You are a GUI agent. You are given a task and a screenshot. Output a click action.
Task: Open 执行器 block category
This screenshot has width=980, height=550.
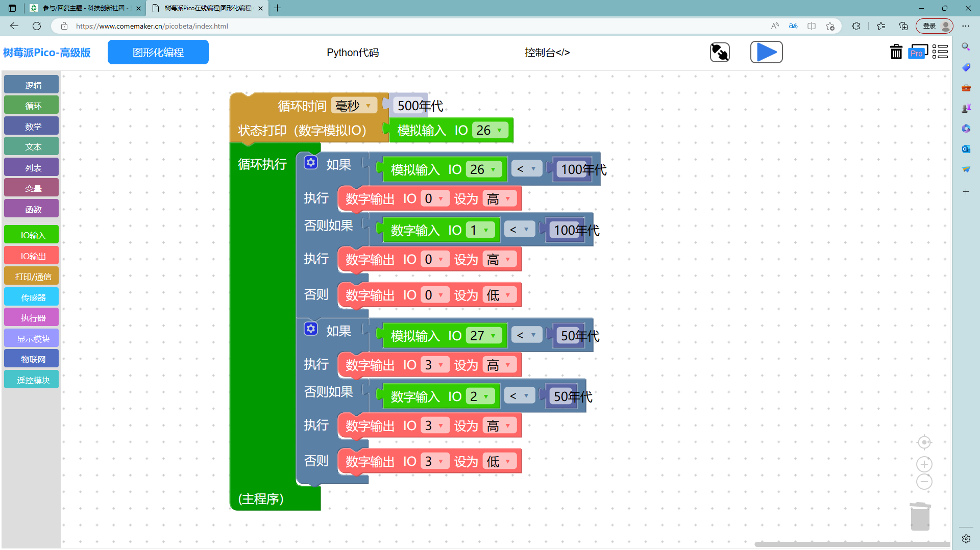(x=32, y=317)
